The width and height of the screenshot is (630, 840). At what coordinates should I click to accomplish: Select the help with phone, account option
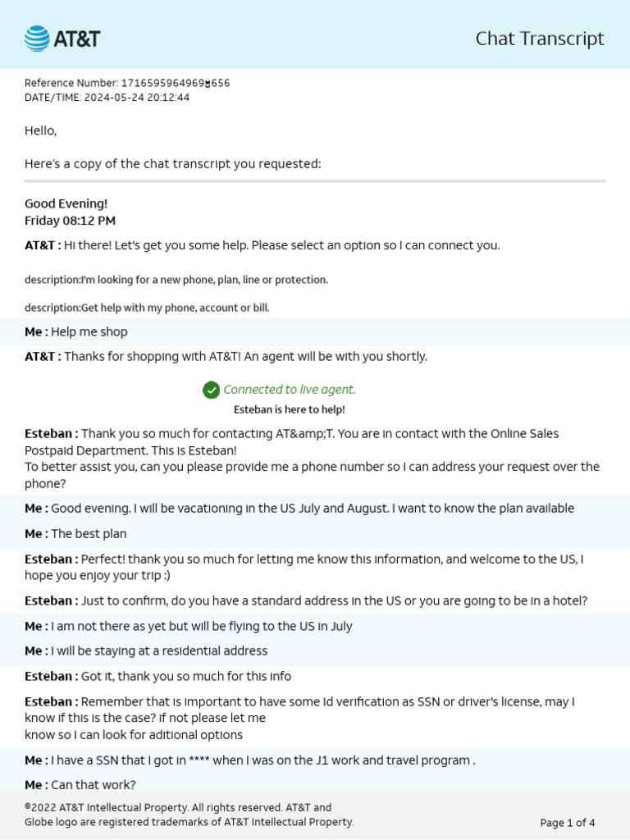(x=147, y=308)
